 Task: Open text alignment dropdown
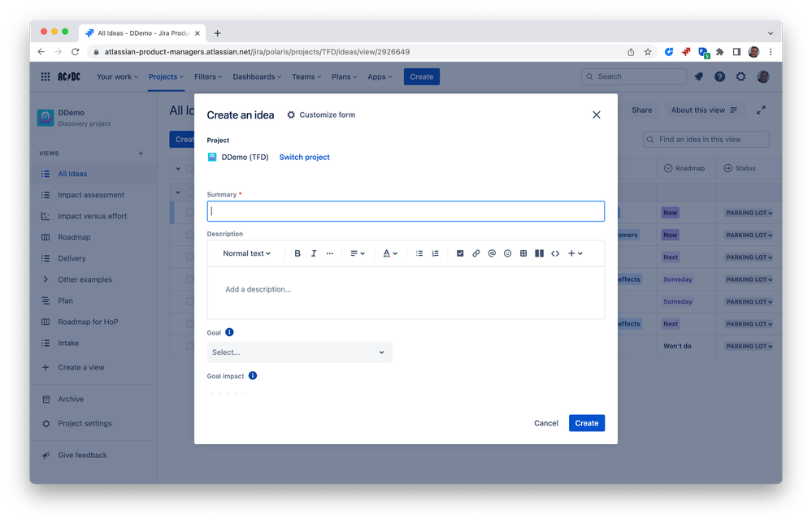(358, 253)
